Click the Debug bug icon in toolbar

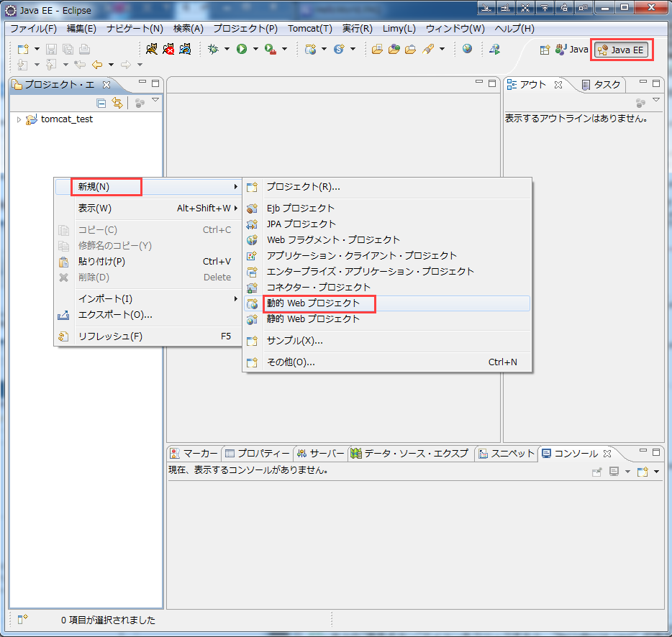click(x=213, y=49)
